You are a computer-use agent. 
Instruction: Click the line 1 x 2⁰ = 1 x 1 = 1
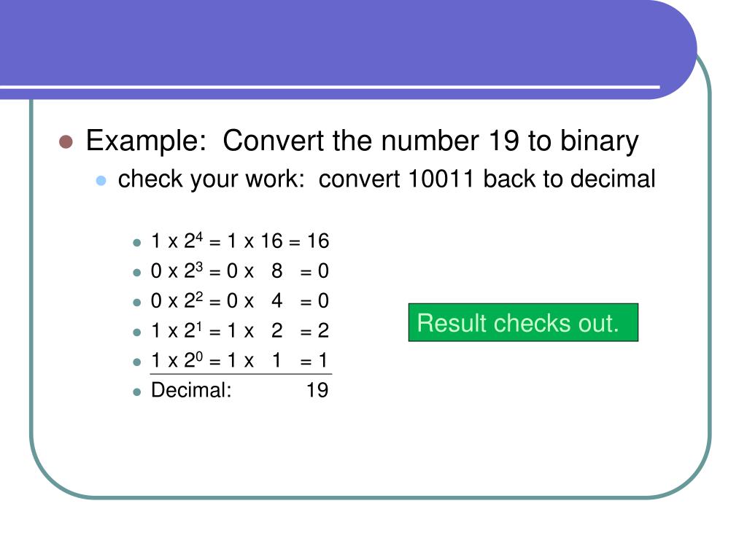pos(240,360)
